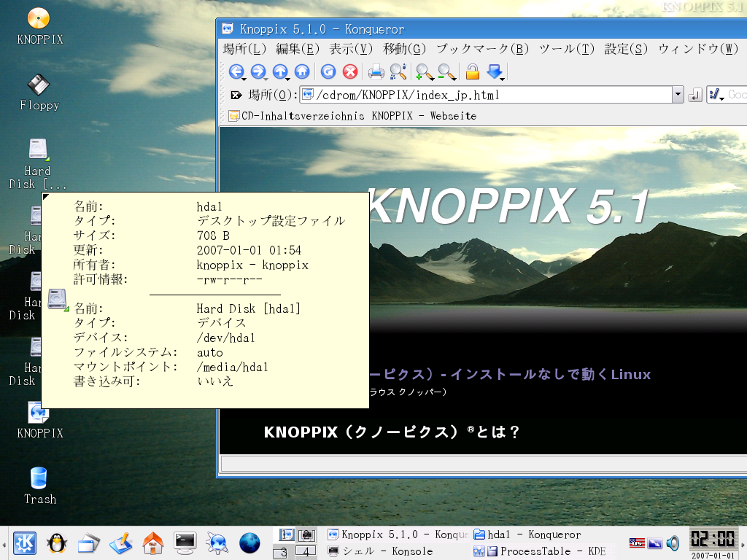Open the 表示(V) menu
747x560 pixels.
tap(351, 49)
